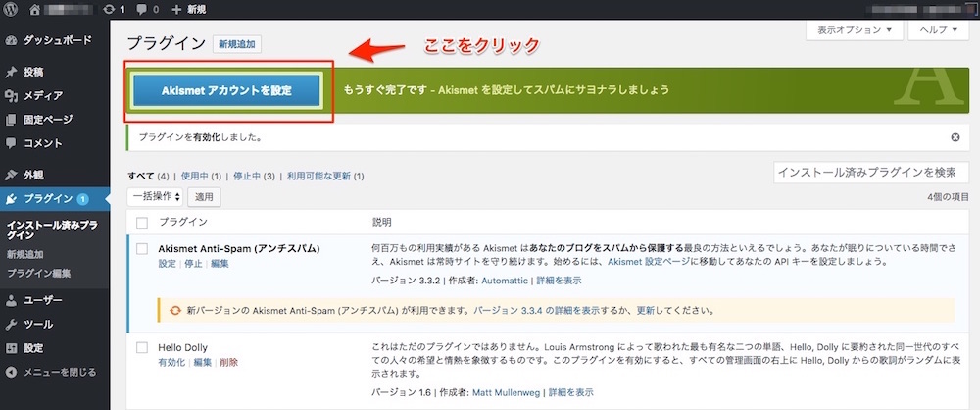Click the settings icon beside 設定
The width and height of the screenshot is (980, 410).
click(11, 348)
